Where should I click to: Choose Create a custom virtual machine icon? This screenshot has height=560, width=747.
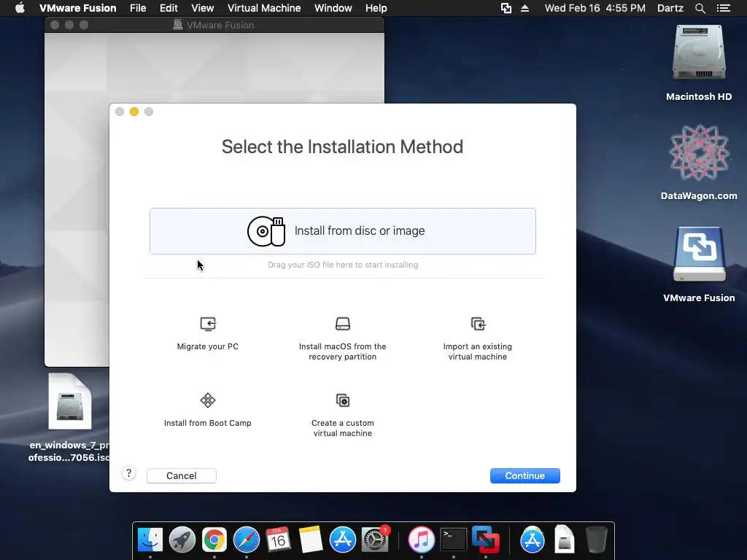click(x=343, y=400)
